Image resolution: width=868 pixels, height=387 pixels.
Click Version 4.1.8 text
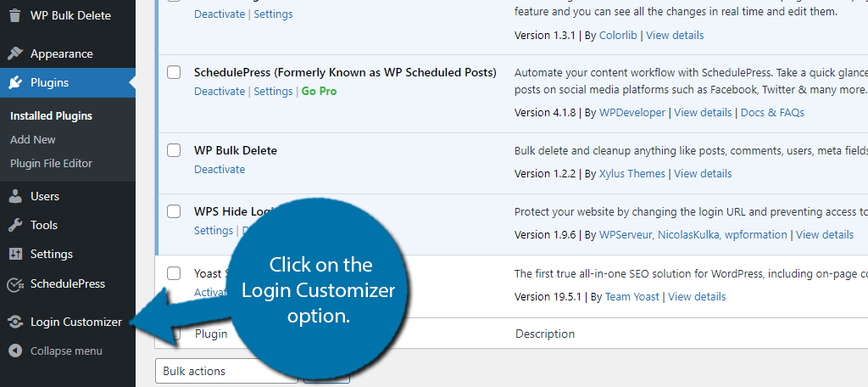[x=545, y=113]
